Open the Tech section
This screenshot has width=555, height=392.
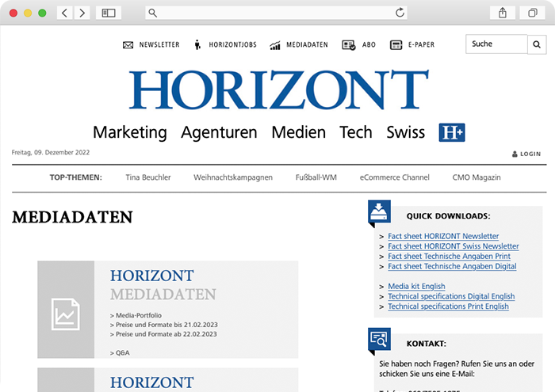pos(356,132)
